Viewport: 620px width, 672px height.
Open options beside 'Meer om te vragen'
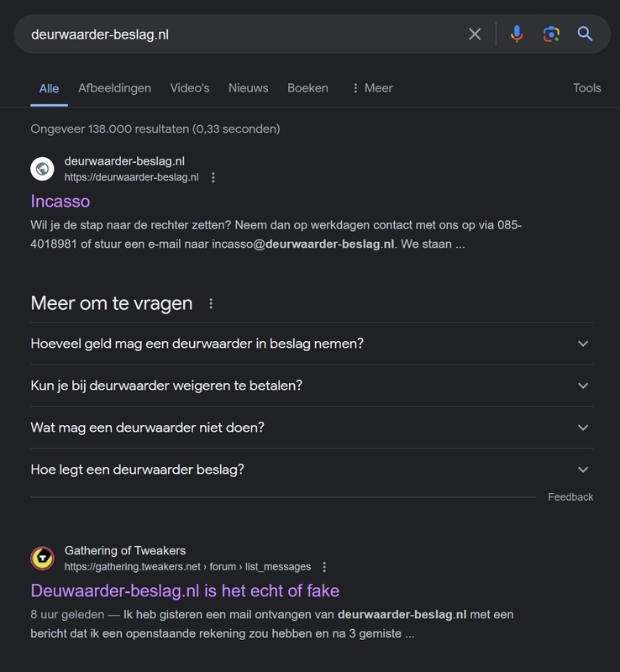[211, 303]
